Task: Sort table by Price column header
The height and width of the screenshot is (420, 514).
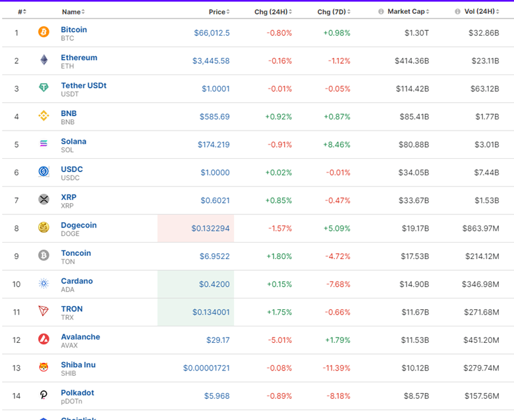Action: 219,12
